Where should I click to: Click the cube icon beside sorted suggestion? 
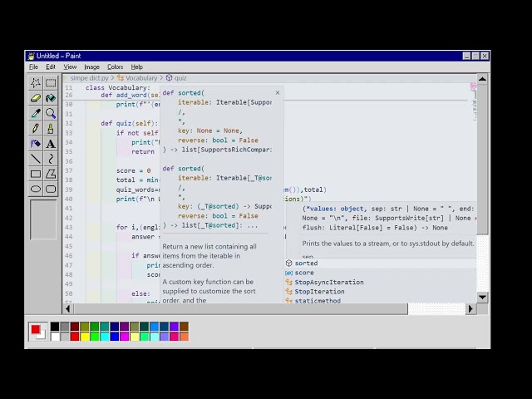tap(288, 263)
